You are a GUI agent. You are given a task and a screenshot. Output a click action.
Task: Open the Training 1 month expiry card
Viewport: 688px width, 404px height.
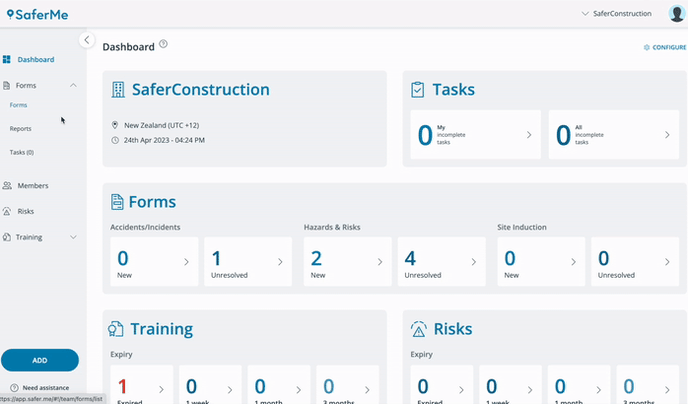click(x=279, y=385)
